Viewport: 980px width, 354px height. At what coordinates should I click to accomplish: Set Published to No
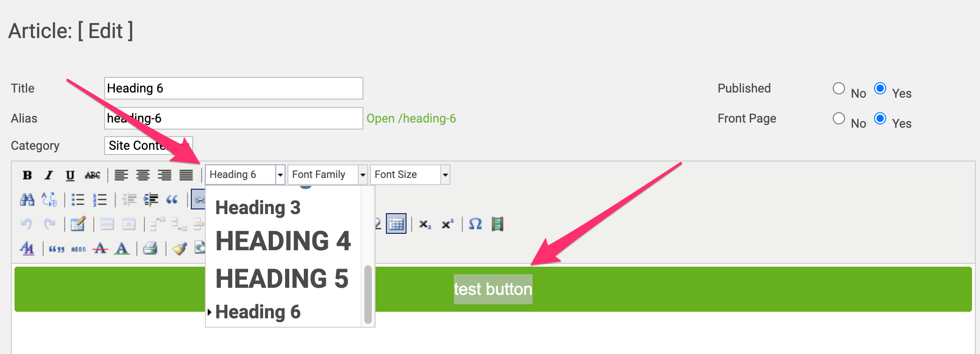[839, 88]
